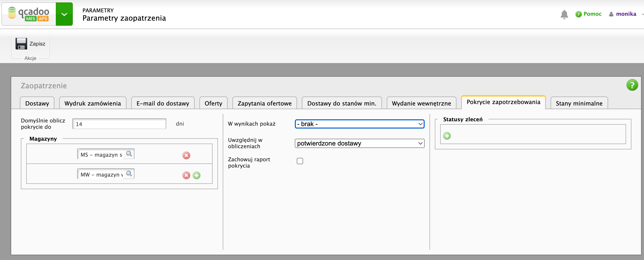The image size is (644, 260).
Task: Click the Uwzględnij w obliczeniach label
Action: (245, 143)
